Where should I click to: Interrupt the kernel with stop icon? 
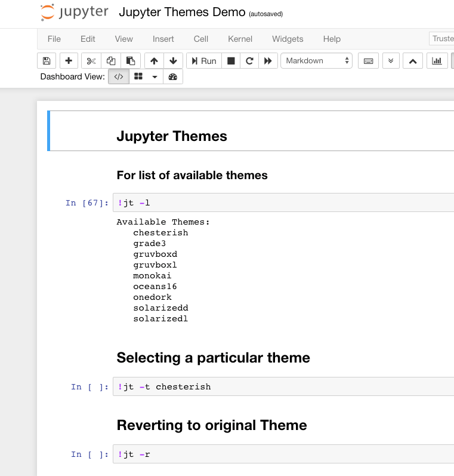(x=231, y=61)
